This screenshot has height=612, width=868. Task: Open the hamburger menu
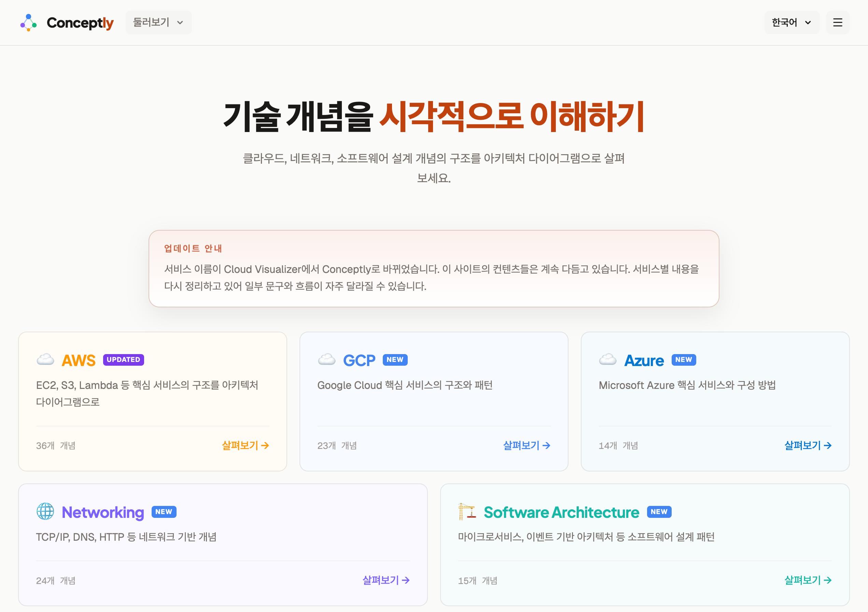coord(838,23)
